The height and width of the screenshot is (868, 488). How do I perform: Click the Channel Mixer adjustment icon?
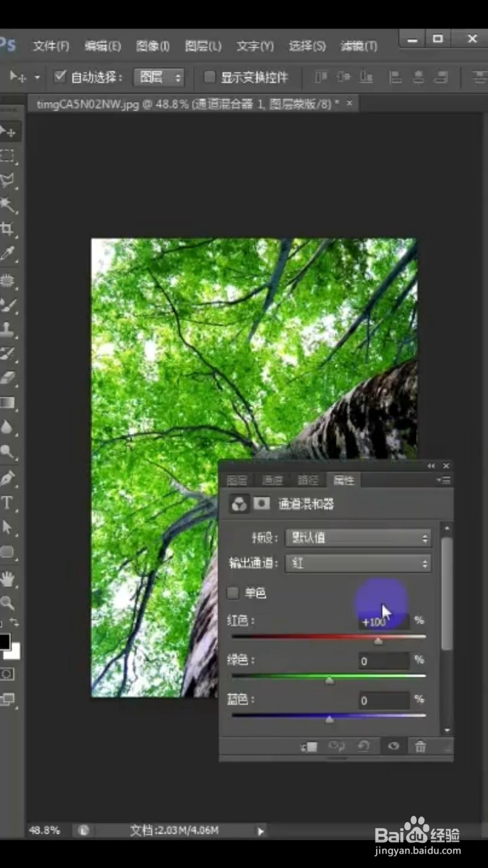pos(239,504)
